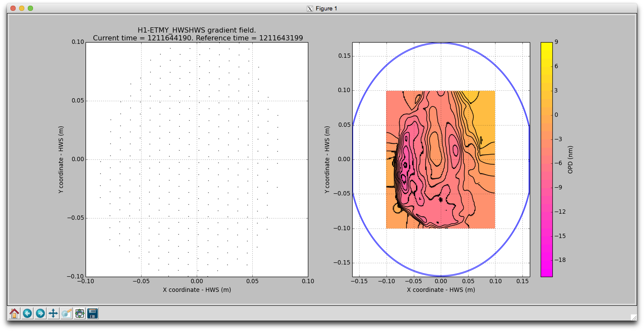Go forward to next view arrow

click(x=40, y=313)
